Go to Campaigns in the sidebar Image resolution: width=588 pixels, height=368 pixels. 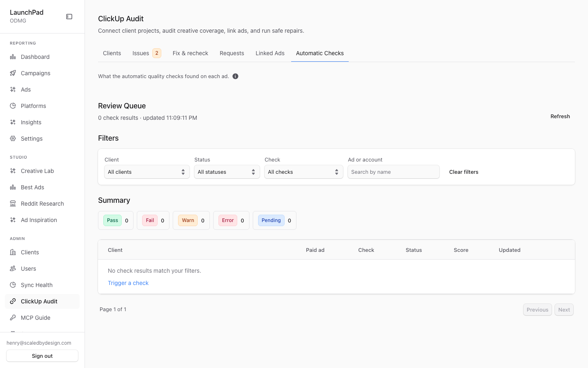tap(42, 73)
